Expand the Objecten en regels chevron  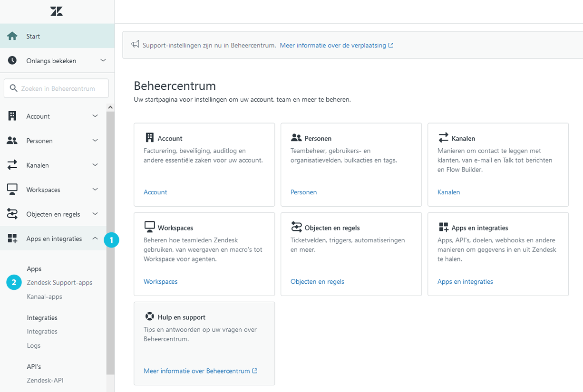(x=95, y=214)
